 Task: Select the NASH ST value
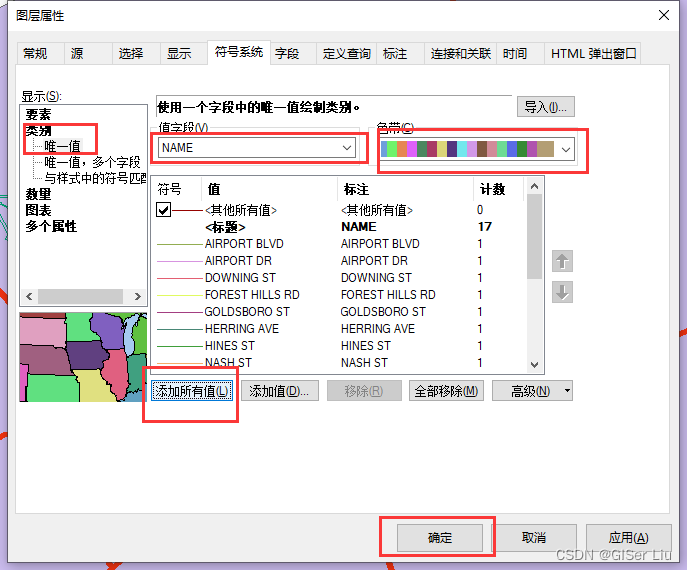pyautogui.click(x=228, y=363)
